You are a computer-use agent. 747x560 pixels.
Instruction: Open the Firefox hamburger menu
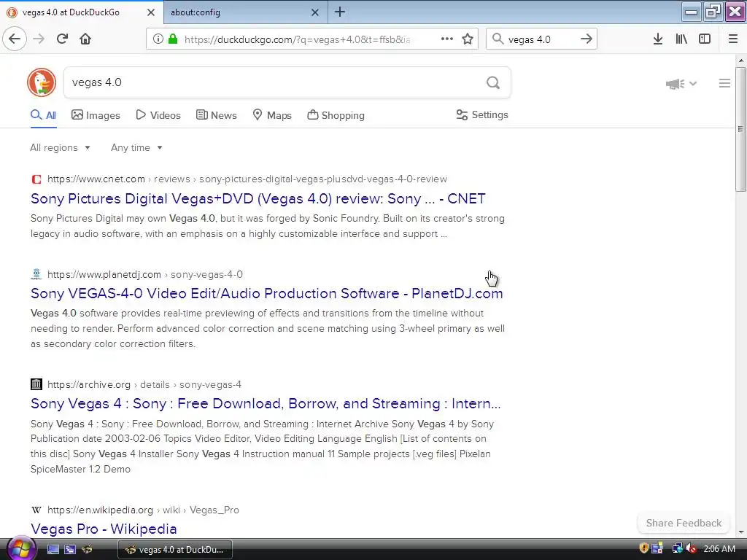pyautogui.click(x=732, y=39)
